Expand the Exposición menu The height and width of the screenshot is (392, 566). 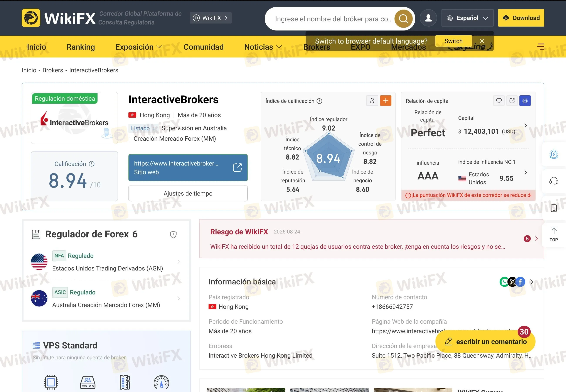click(139, 47)
